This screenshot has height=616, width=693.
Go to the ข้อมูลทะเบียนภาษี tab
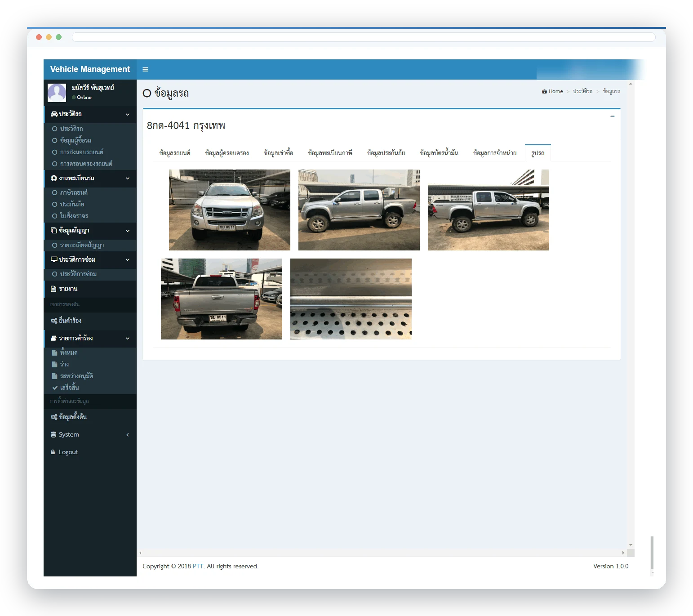(x=330, y=153)
